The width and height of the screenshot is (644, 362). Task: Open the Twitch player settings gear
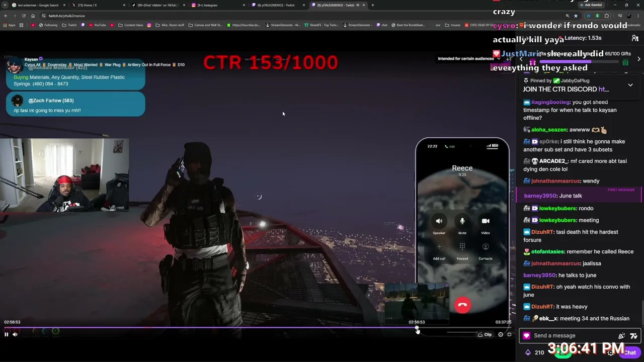500,334
